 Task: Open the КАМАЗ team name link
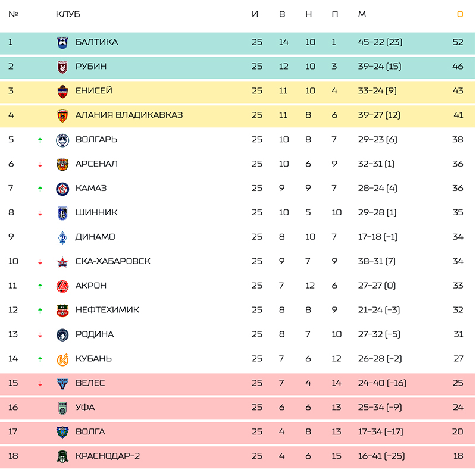(91, 188)
